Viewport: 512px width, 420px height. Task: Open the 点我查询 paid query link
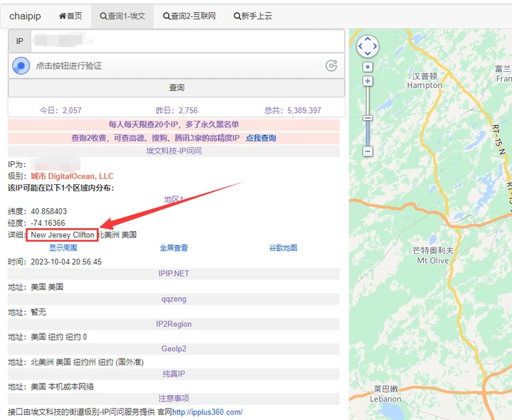[x=261, y=138]
